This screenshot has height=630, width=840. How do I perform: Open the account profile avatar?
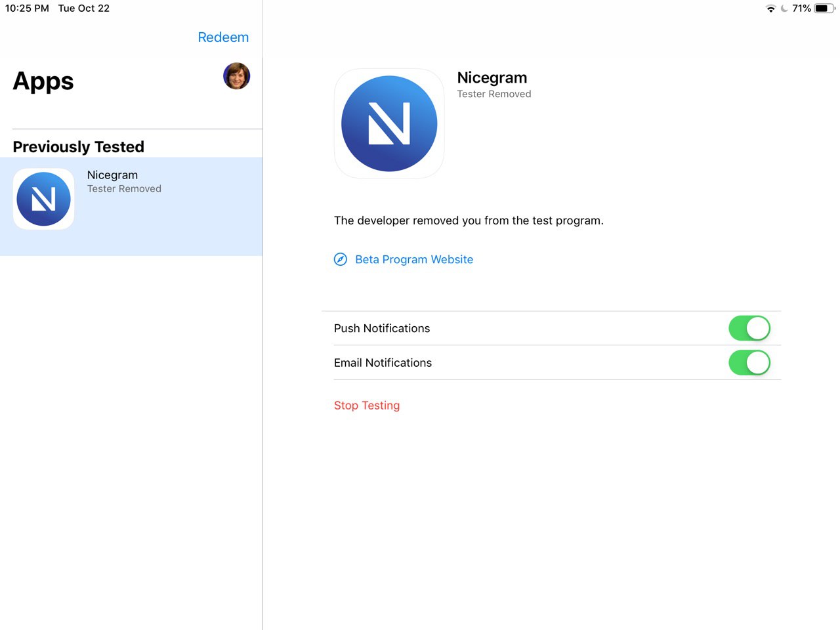click(236, 76)
